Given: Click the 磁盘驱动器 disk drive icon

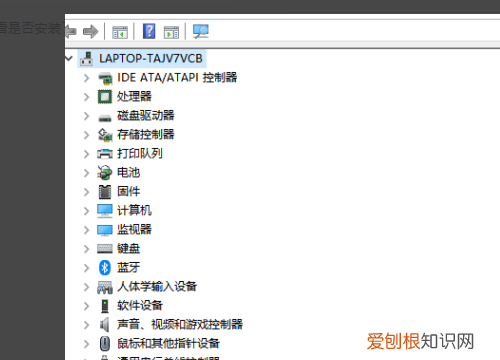Looking at the screenshot, I should pos(105,118).
